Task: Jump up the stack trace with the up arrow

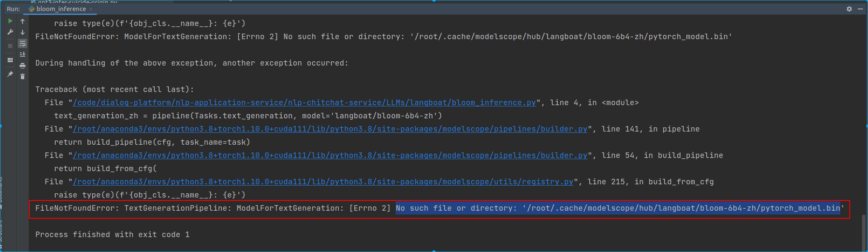Action: (x=23, y=21)
